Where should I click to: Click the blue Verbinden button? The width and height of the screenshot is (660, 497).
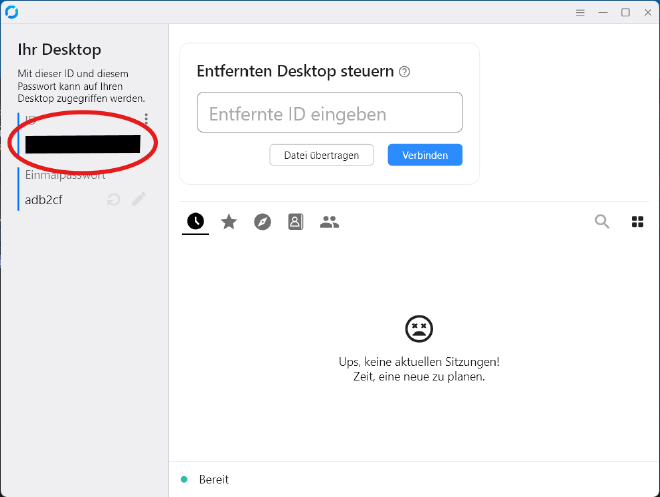click(x=425, y=155)
